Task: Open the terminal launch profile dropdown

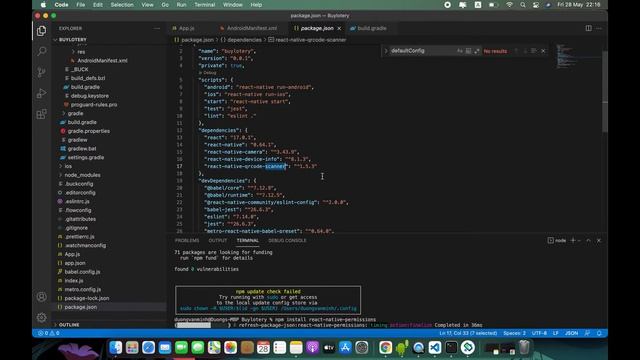Action: pos(579,240)
